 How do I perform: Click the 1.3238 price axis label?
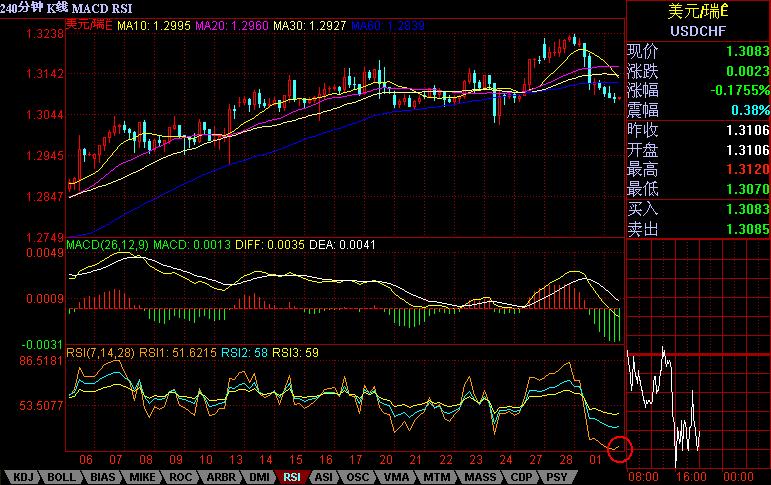(x=44, y=33)
